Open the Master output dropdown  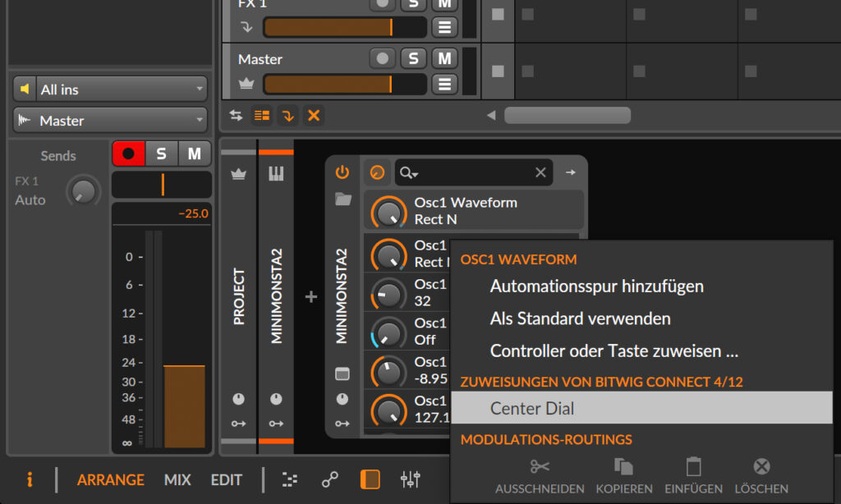coord(110,120)
